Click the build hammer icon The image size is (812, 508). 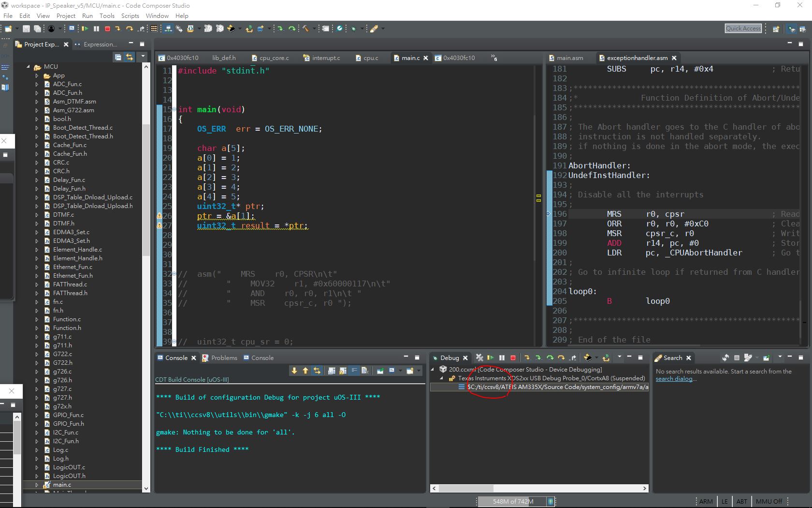(x=305, y=29)
